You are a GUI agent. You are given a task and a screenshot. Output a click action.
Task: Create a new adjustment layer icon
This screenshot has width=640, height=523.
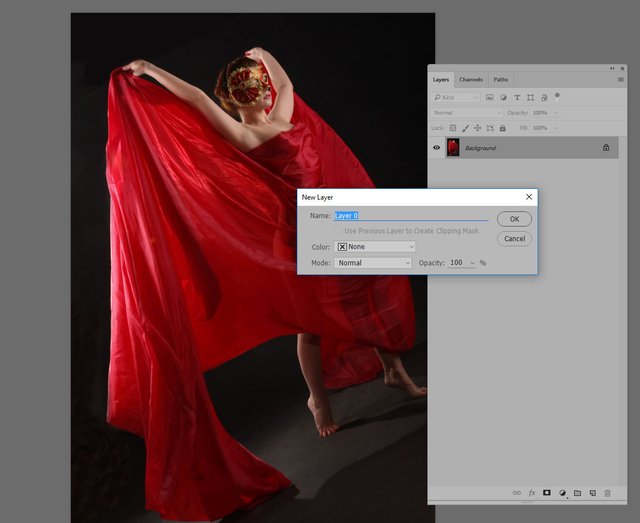(562, 493)
